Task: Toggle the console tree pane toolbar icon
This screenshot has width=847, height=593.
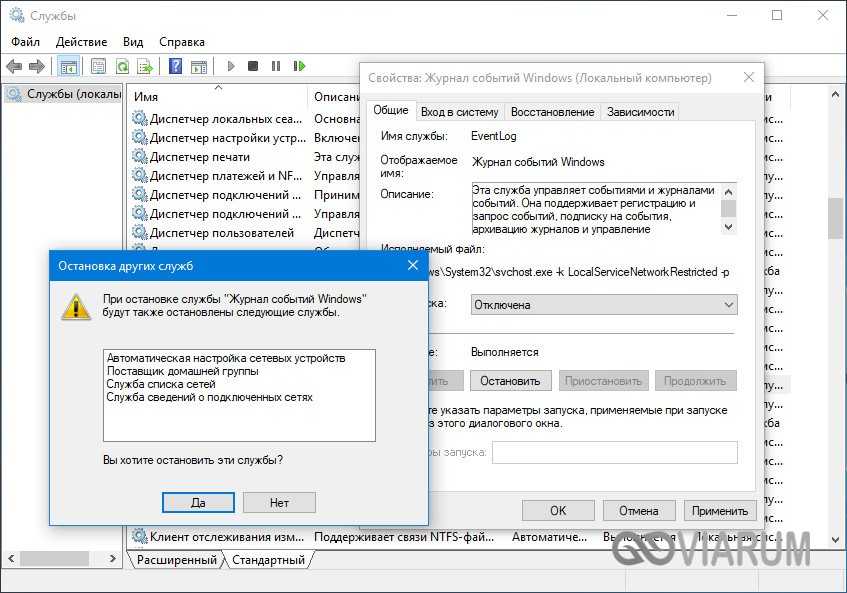Action: pyautogui.click(x=69, y=66)
